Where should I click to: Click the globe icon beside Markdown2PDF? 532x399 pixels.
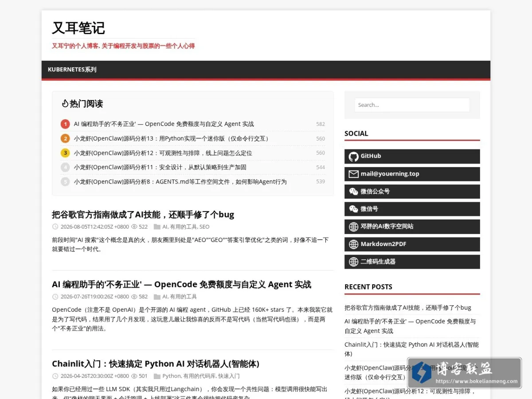353,244
